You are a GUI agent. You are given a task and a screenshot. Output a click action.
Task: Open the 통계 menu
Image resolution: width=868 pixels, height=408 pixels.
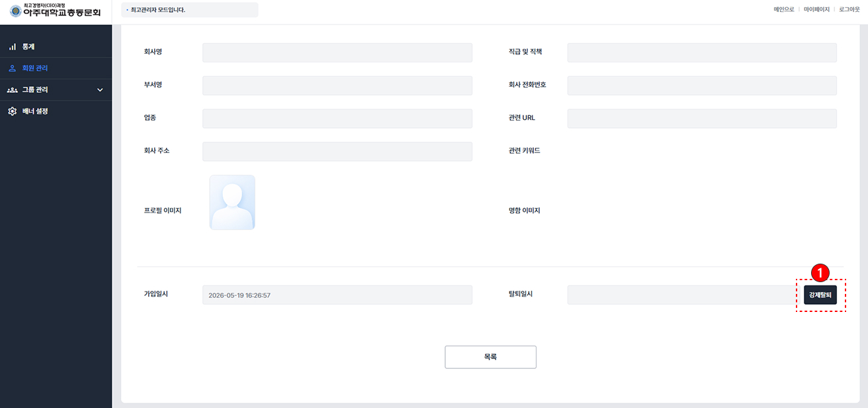click(x=56, y=47)
